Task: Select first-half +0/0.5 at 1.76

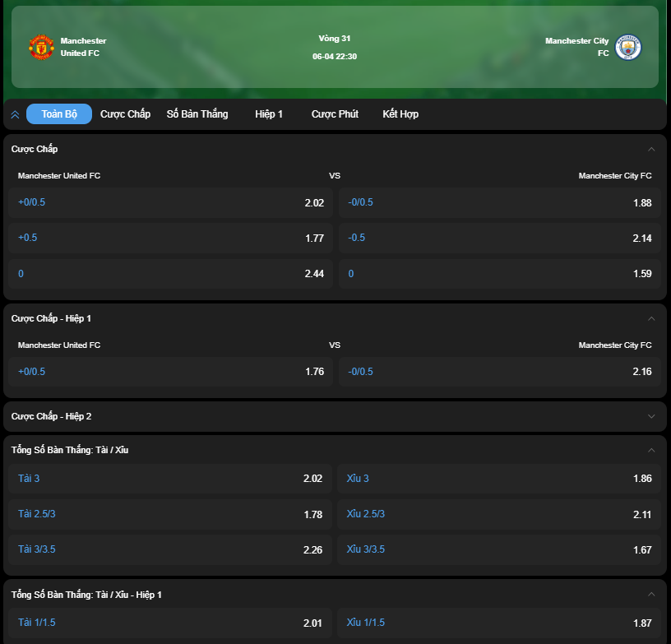Action: pos(171,372)
